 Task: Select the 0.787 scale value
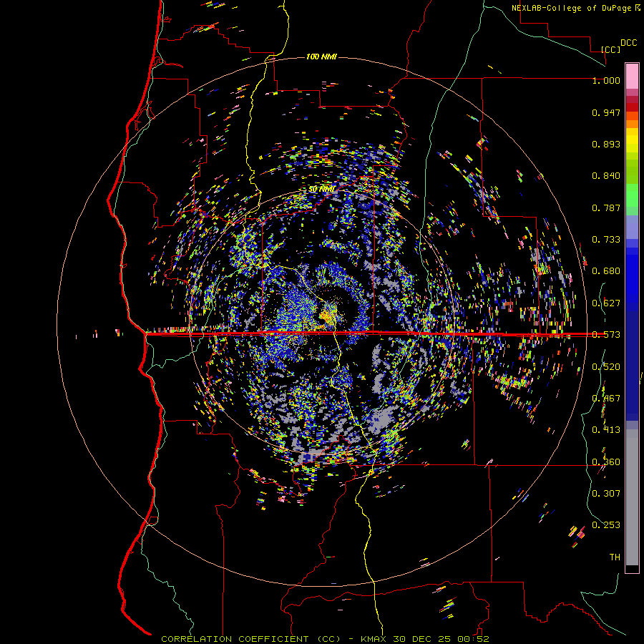606,208
